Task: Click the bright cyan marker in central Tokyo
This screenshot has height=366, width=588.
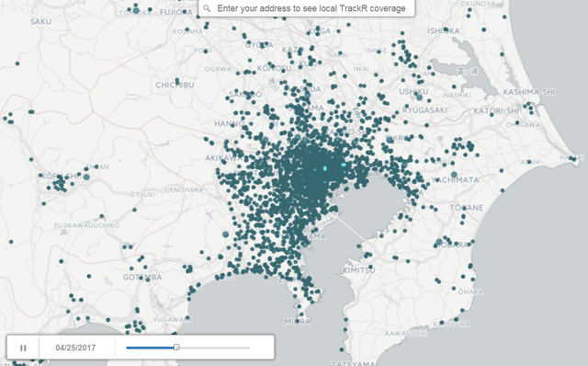Action: pyautogui.click(x=324, y=168)
